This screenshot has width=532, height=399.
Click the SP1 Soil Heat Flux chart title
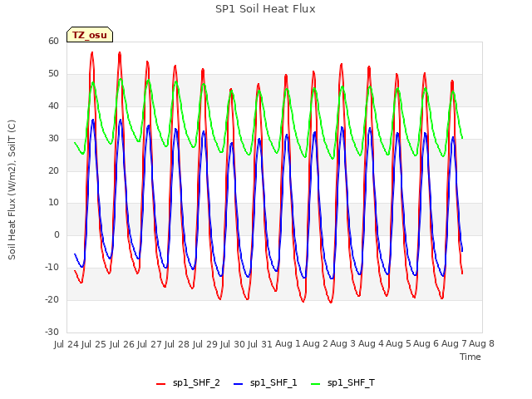pos(265,9)
